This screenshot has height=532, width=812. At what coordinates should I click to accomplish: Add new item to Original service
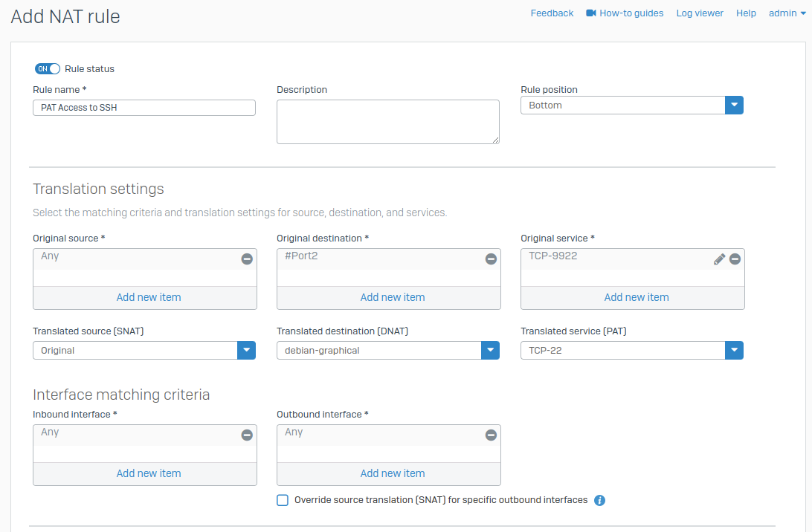coord(636,297)
